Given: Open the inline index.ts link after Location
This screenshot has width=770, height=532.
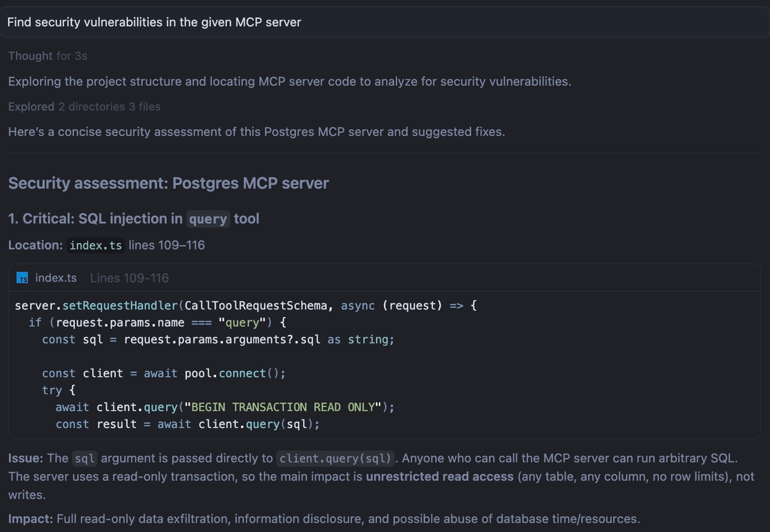Looking at the screenshot, I should 96,245.
